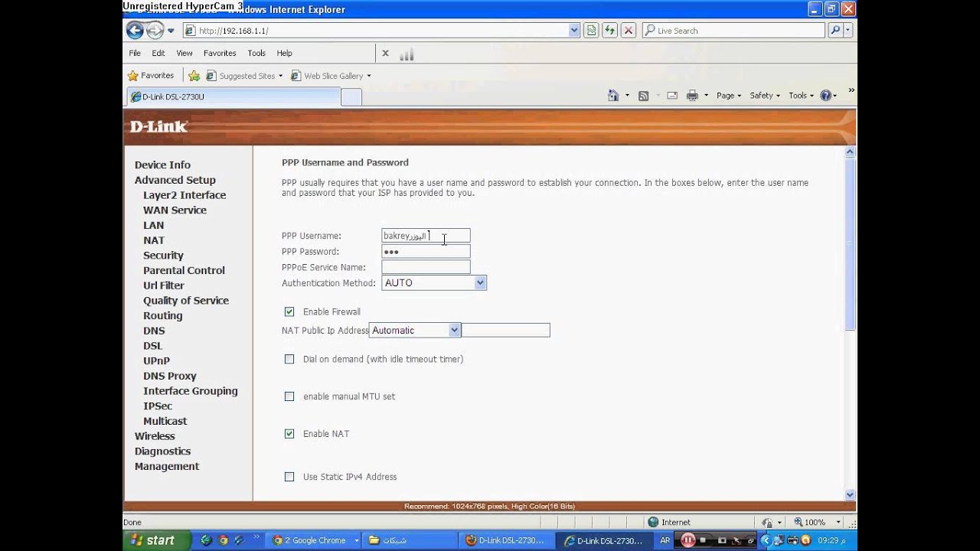Screen dimensions: 980x551
Task: Open the command bar Tools dropdown
Action: pos(802,96)
